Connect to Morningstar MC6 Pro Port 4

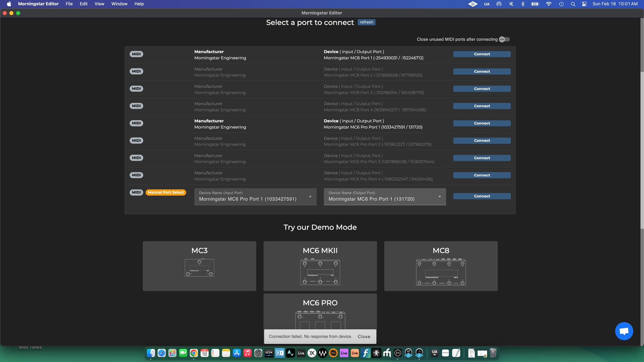tap(482, 175)
